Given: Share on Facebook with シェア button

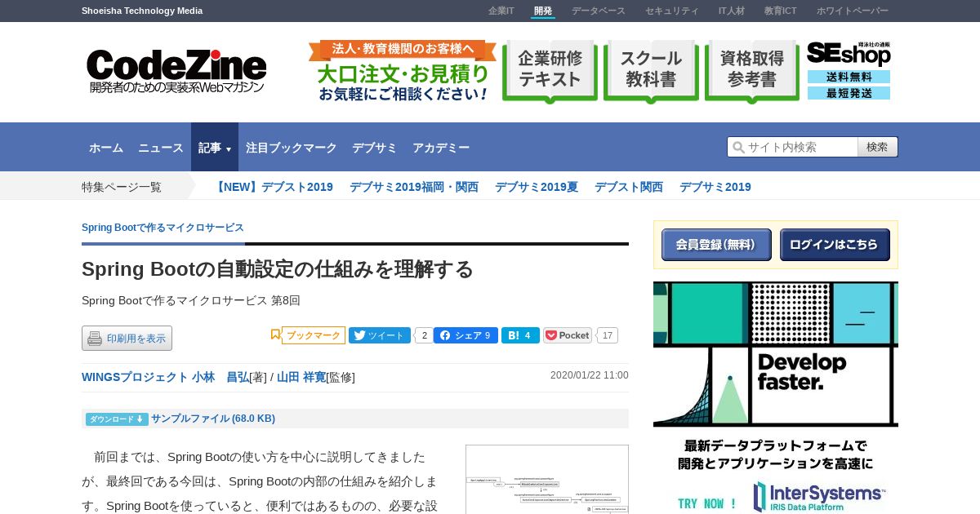Looking at the screenshot, I should (x=465, y=335).
